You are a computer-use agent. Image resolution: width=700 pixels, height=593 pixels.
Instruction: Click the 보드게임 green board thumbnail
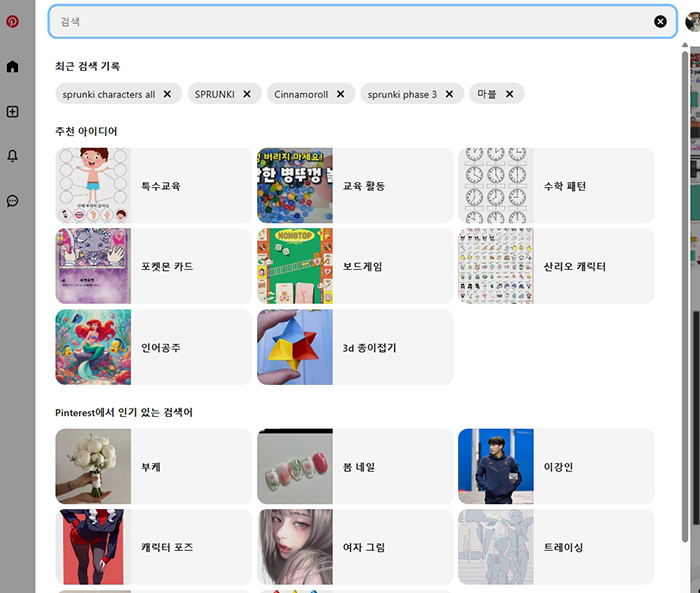(295, 266)
